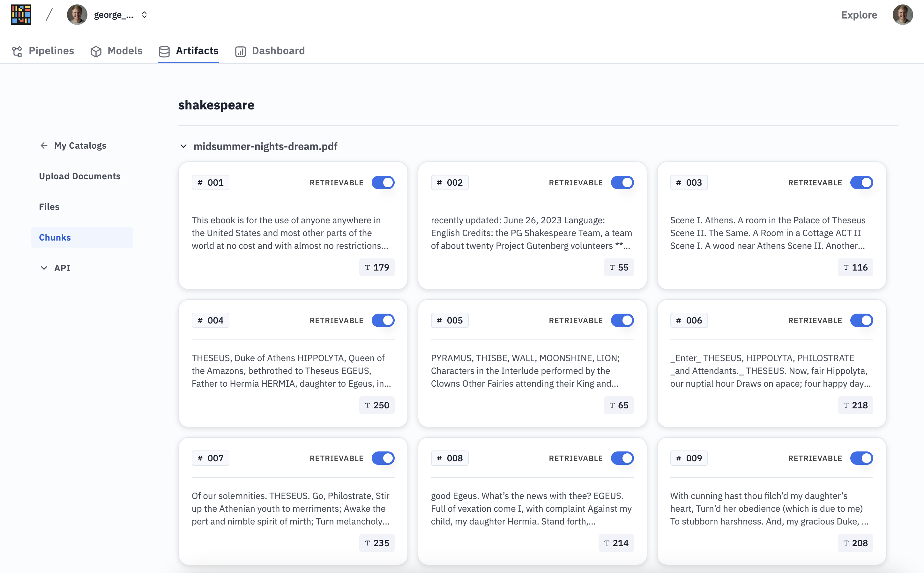Open the Explore link
Image resolution: width=924 pixels, height=573 pixels.
(x=859, y=15)
